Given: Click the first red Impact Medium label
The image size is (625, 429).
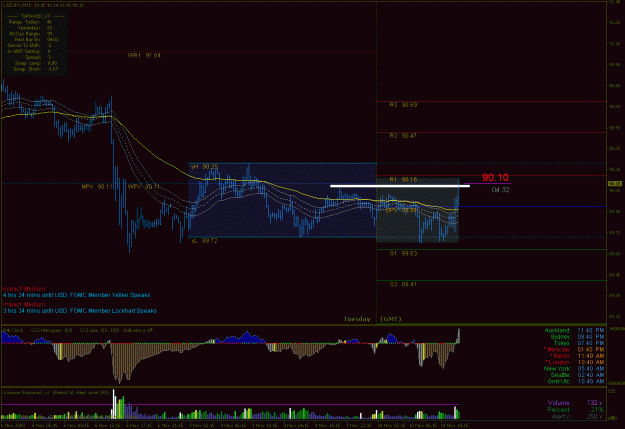Looking at the screenshot, I should (x=24, y=289).
